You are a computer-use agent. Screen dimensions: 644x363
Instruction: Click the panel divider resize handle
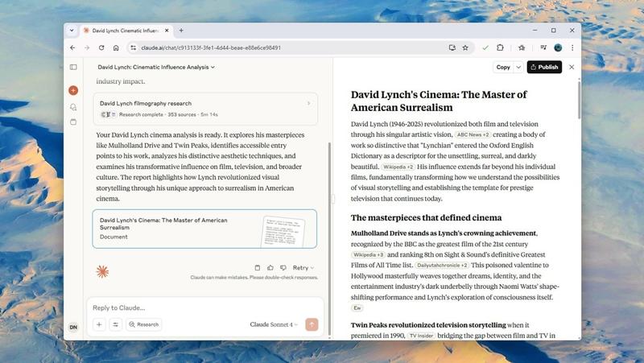click(332, 199)
